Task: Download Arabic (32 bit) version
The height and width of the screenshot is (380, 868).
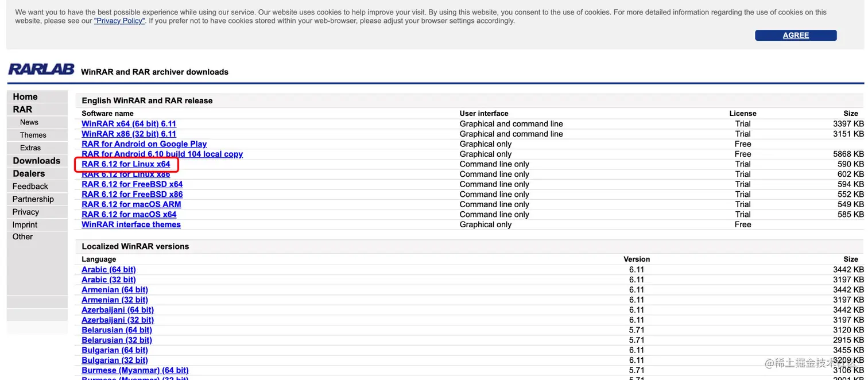Action: pyautogui.click(x=108, y=280)
